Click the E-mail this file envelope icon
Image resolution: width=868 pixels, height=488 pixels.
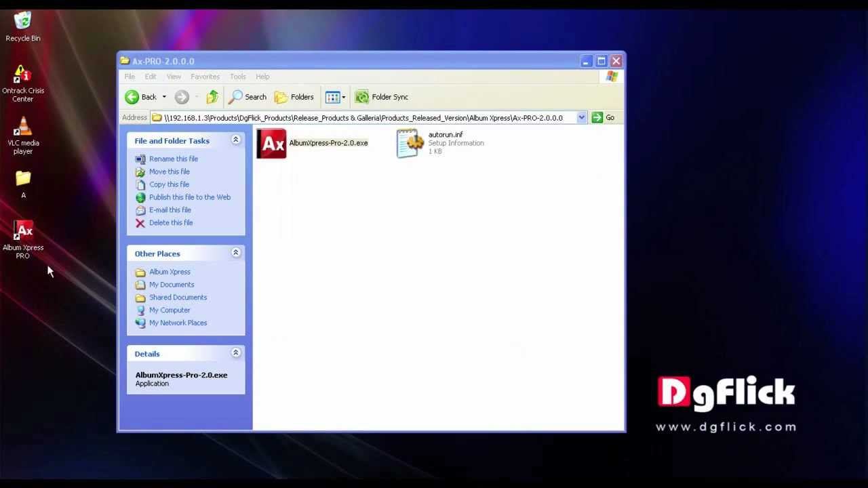click(x=140, y=210)
